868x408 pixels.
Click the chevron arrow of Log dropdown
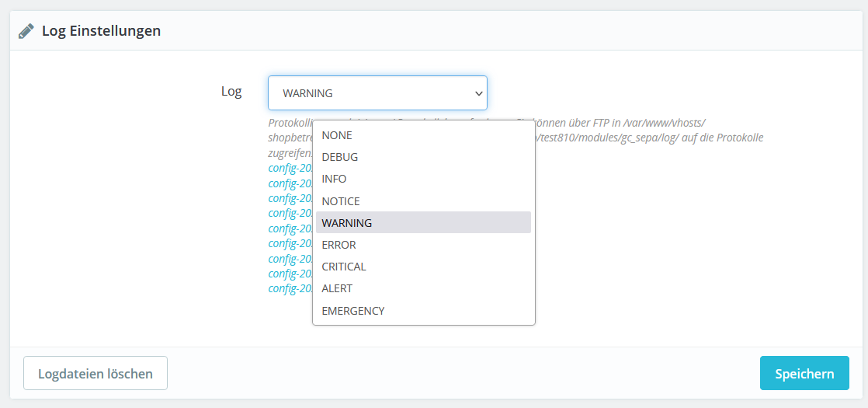click(477, 93)
